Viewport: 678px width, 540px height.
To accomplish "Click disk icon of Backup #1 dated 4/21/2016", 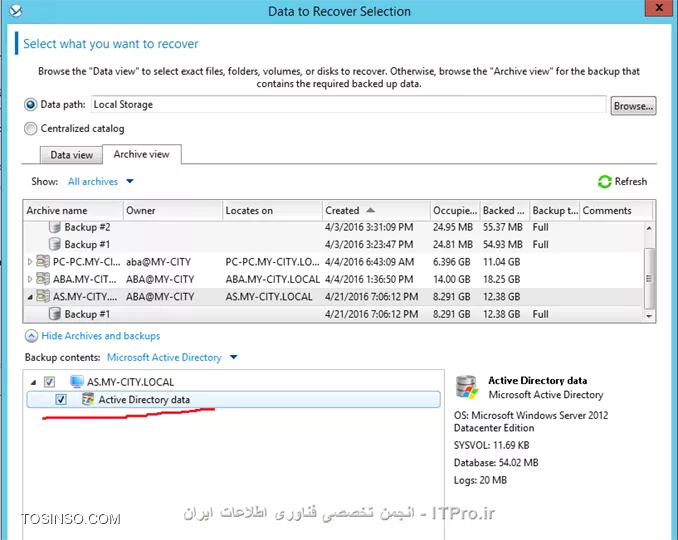I will 54,313.
